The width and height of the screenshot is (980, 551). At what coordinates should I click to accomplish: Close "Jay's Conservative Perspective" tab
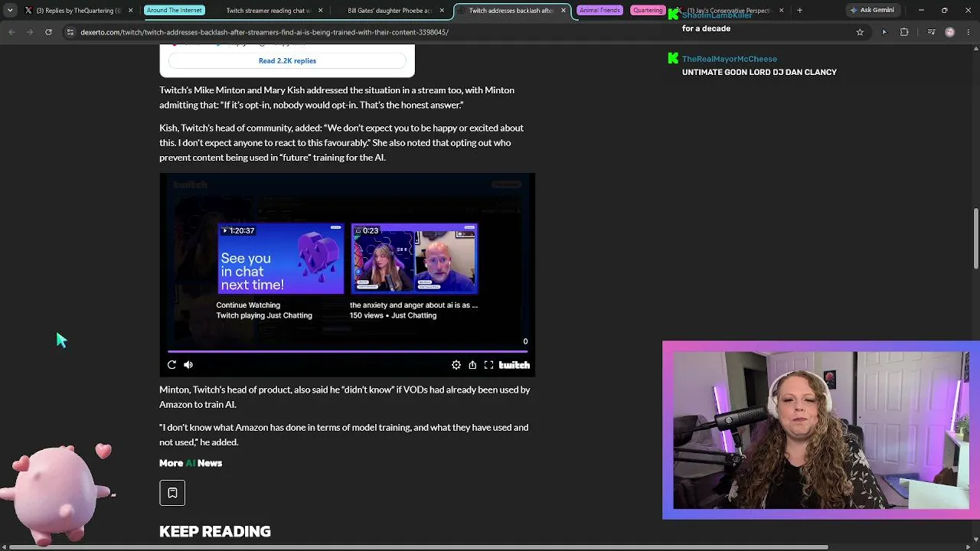pos(781,11)
